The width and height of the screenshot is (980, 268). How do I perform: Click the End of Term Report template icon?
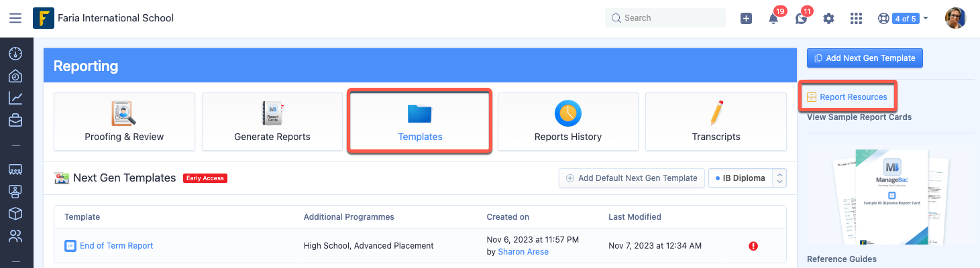pyautogui.click(x=70, y=246)
